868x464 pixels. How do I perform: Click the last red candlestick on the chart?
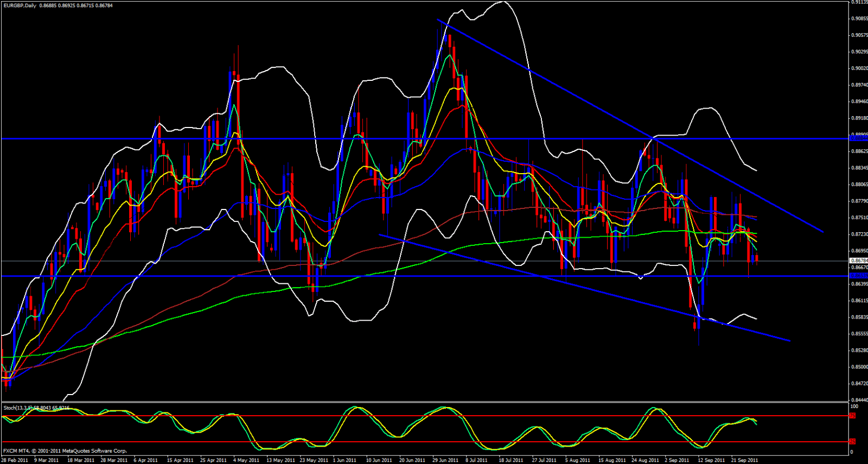pos(757,259)
